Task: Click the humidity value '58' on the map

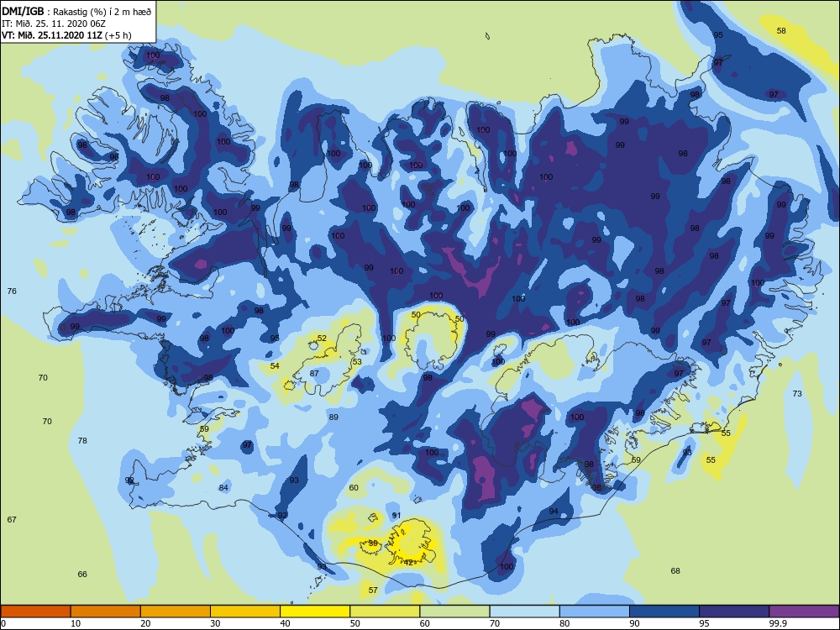Action: [x=781, y=30]
